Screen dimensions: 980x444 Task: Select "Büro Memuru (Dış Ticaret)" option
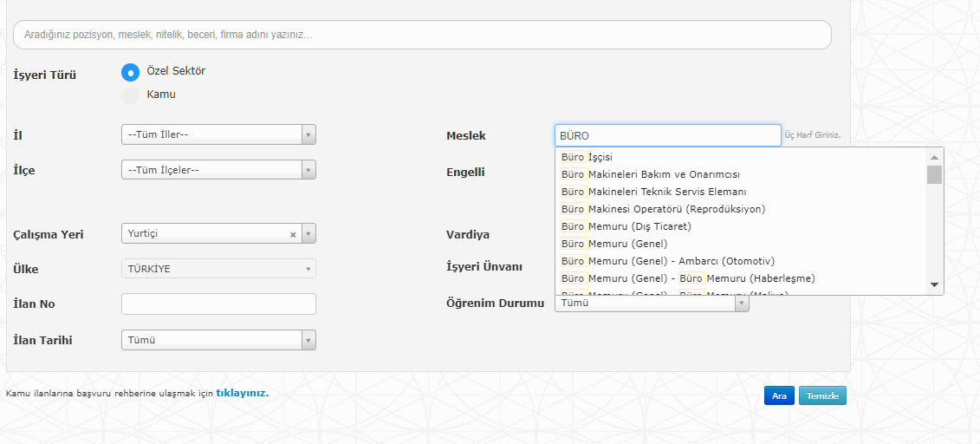click(x=626, y=226)
